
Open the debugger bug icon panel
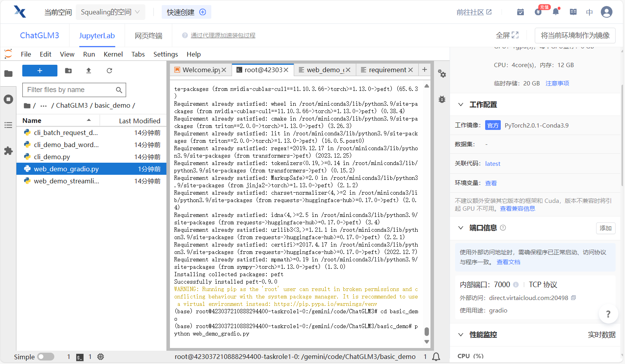[x=442, y=99]
